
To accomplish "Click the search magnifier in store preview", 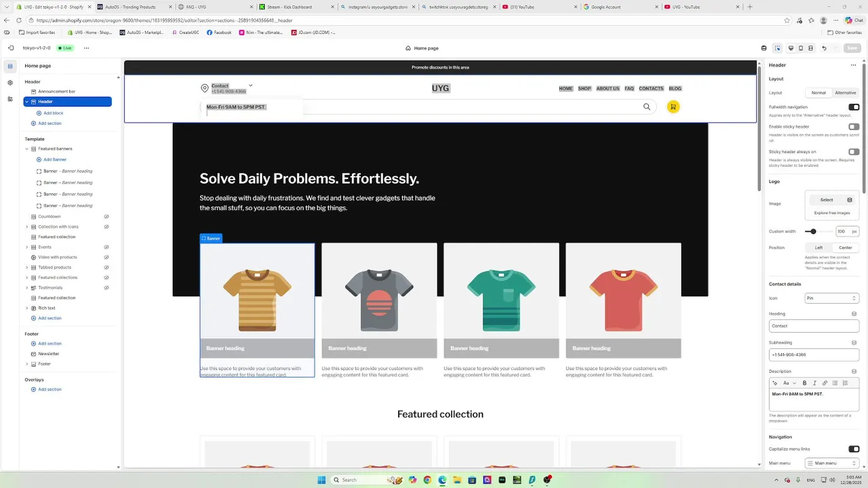I will click(x=647, y=106).
